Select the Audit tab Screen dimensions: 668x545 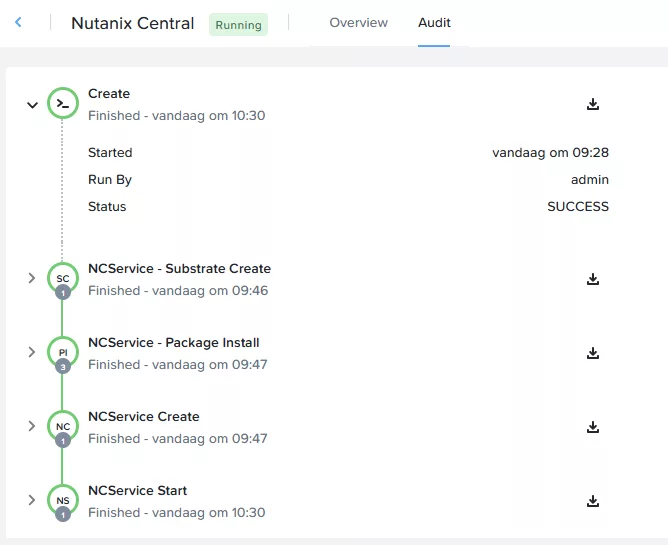point(434,23)
